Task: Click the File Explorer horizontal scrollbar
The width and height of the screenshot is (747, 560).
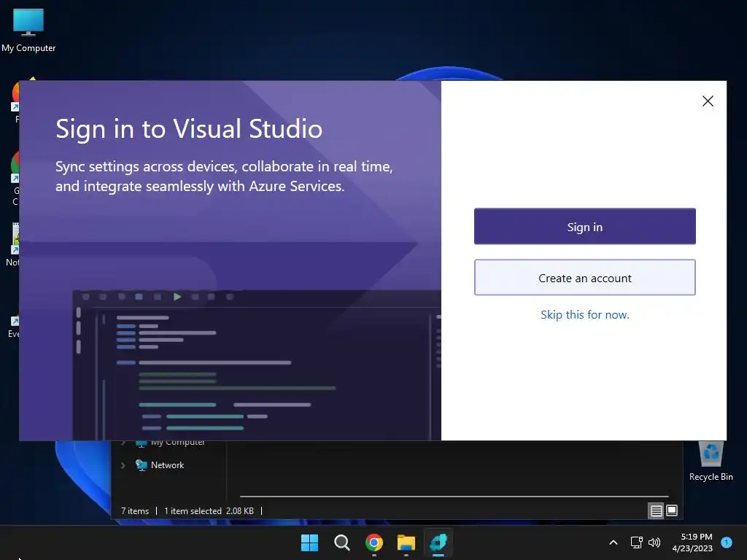Action: tap(454, 496)
